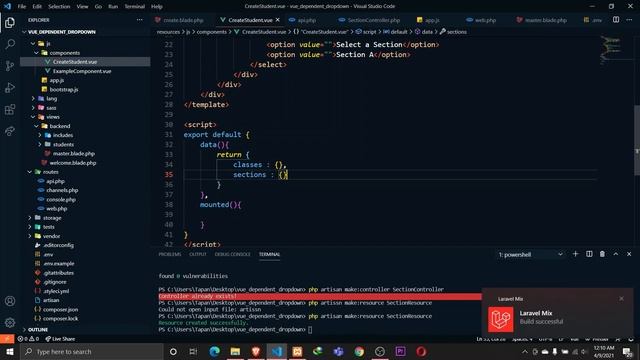Open the Source Control view
Viewport: 640px width, 360px height.
10,66
